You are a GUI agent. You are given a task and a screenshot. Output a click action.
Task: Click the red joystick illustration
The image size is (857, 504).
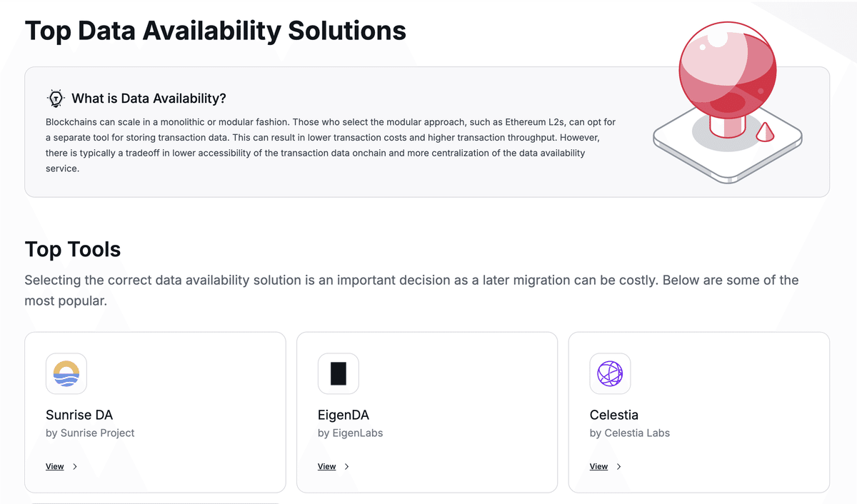click(x=727, y=100)
